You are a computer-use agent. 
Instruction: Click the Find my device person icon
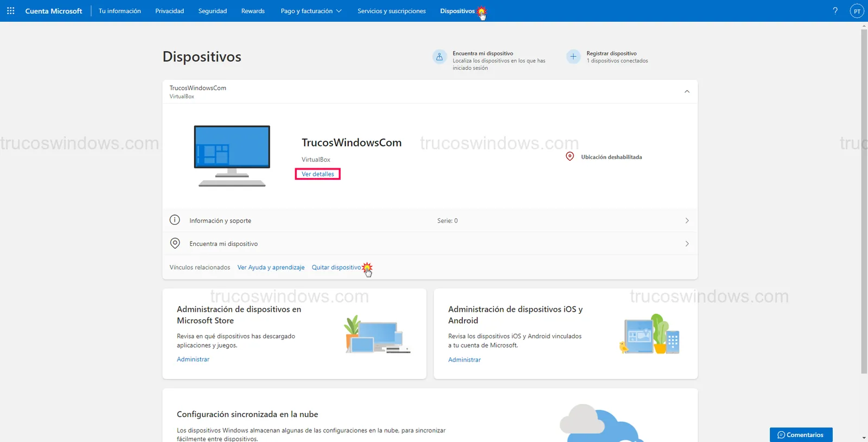click(439, 57)
